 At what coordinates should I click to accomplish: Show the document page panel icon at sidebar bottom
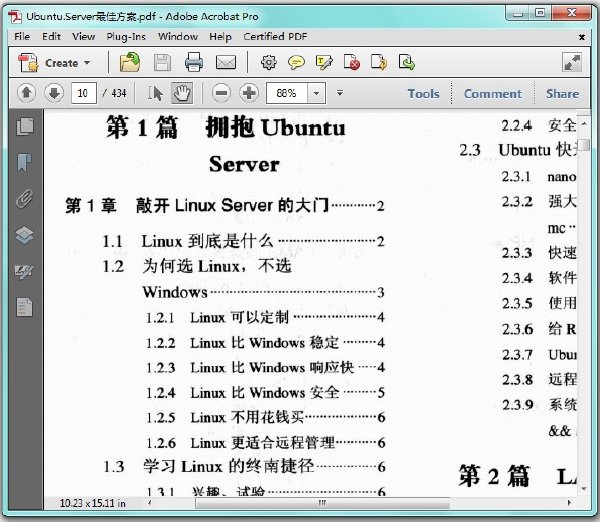pos(25,307)
